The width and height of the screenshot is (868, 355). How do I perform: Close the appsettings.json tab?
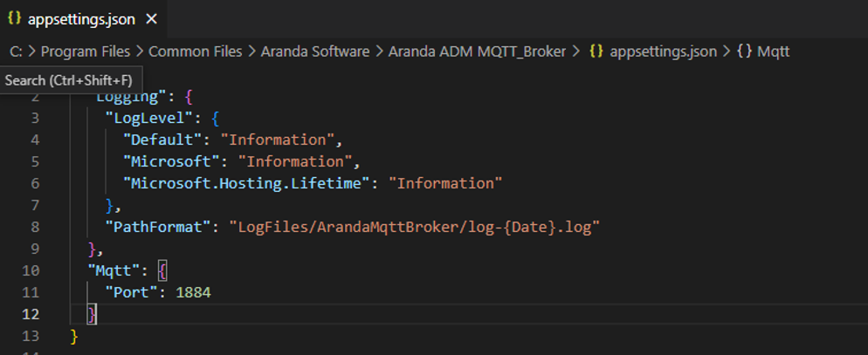coord(151,19)
